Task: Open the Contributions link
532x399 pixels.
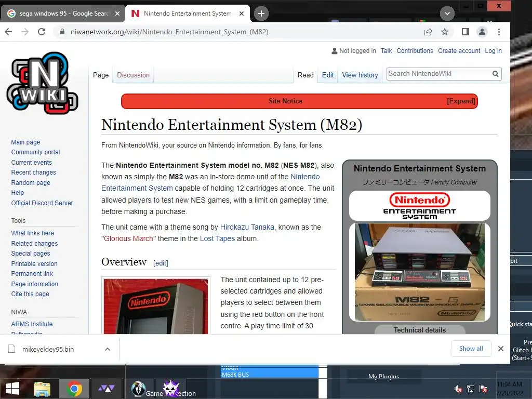Action: pyautogui.click(x=415, y=51)
